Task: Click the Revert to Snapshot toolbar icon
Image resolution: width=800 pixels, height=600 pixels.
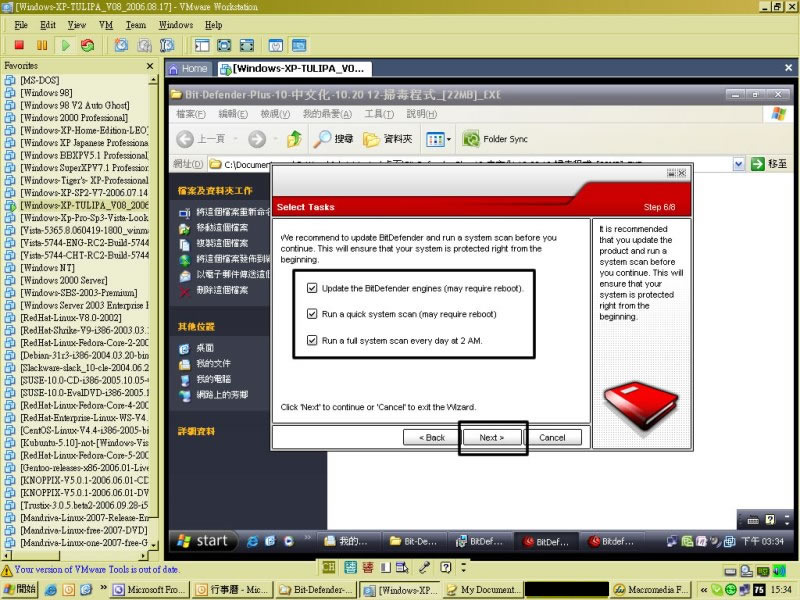Action: point(144,45)
